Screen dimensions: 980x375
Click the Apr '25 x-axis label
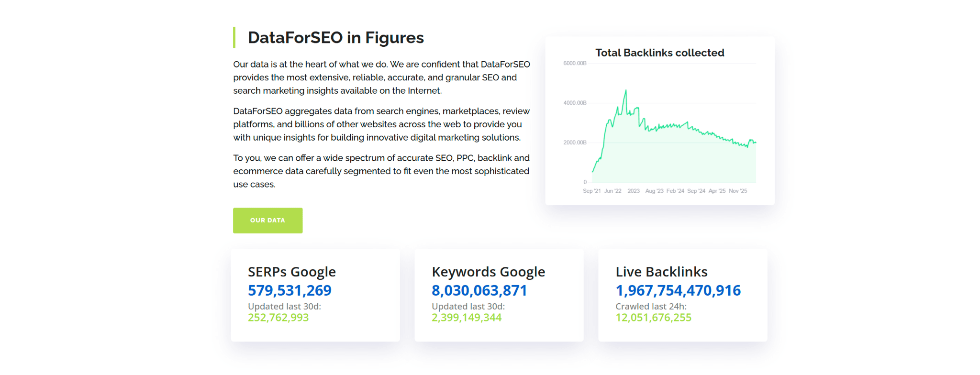pyautogui.click(x=717, y=191)
